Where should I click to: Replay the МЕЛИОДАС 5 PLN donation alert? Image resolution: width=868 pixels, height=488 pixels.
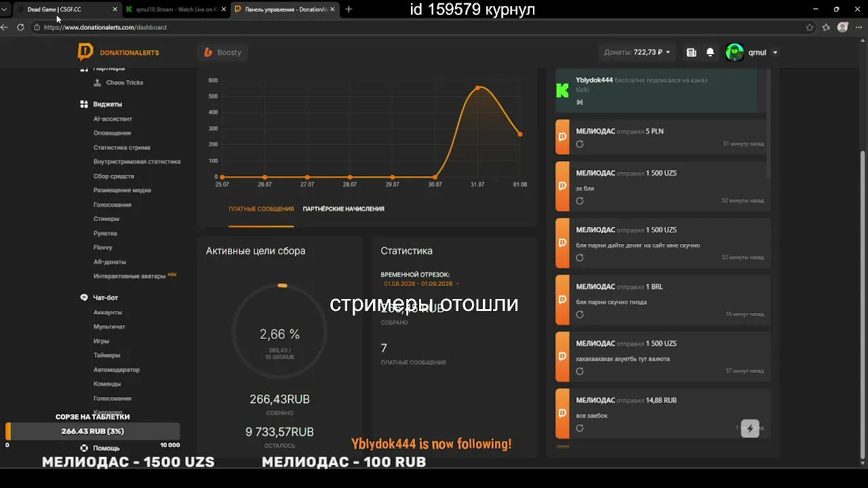click(580, 144)
